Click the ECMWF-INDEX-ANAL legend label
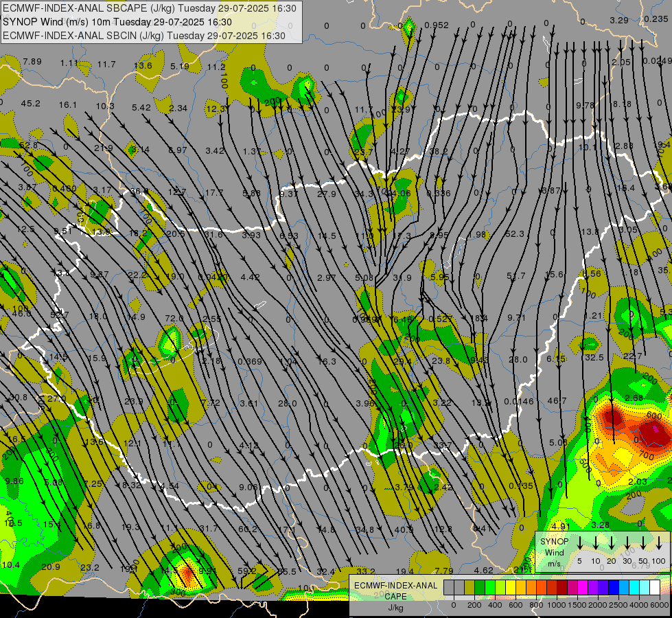 (395, 586)
